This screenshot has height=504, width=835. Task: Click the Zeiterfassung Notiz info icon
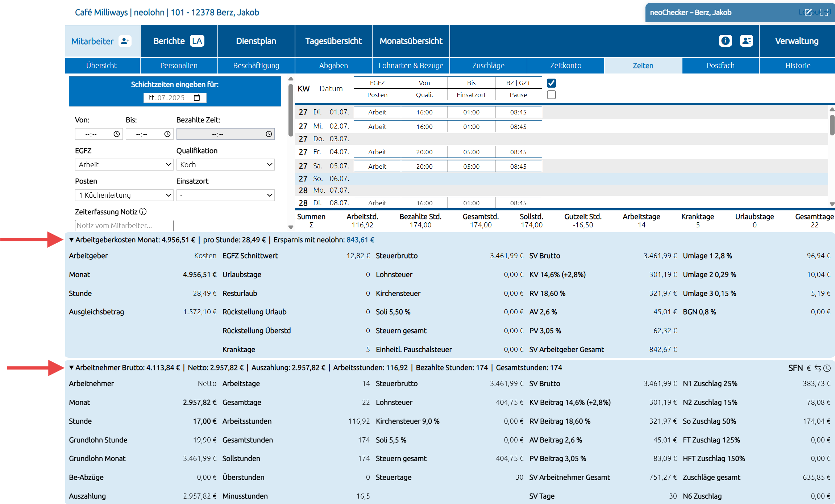[143, 211]
